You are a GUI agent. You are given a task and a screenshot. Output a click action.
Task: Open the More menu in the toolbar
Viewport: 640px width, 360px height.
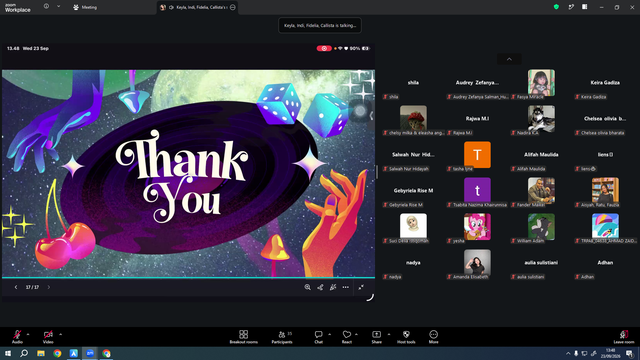[x=433, y=337]
